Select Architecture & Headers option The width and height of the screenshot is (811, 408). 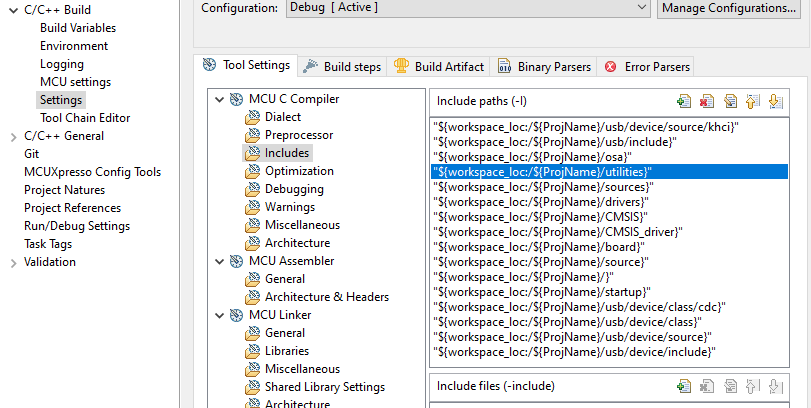(327, 297)
